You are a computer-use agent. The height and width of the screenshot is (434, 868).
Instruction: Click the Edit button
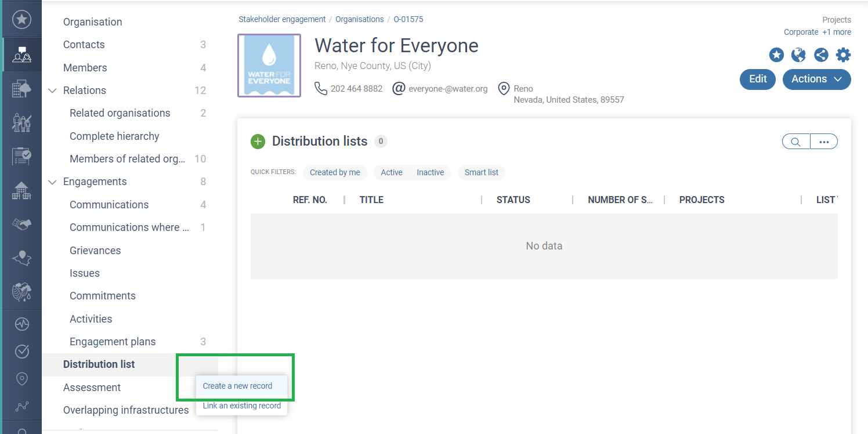758,79
